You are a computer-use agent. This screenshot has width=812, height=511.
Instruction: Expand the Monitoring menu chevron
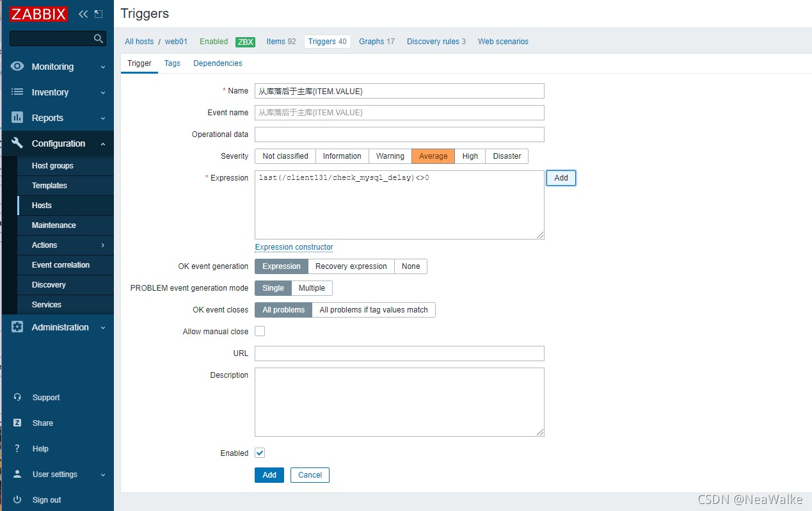click(103, 67)
